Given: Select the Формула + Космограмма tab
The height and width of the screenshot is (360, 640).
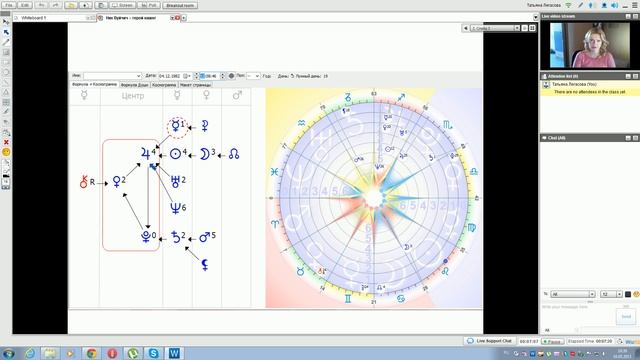Looking at the screenshot, I should point(94,84).
